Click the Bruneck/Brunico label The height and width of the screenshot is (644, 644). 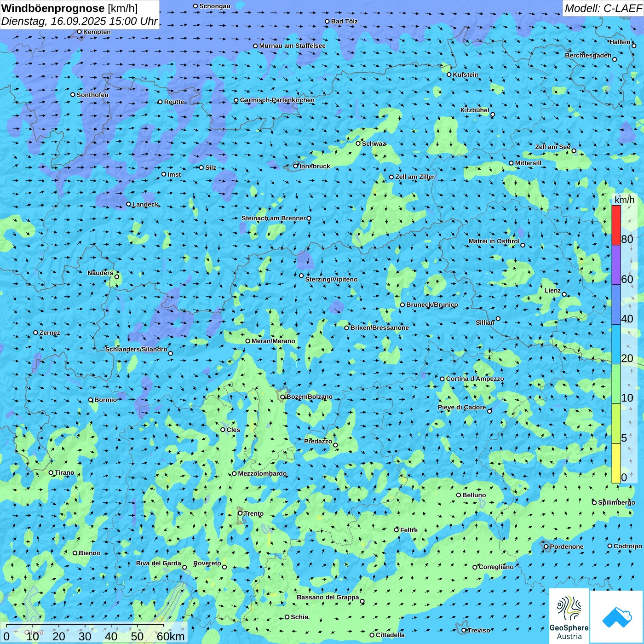click(x=432, y=305)
